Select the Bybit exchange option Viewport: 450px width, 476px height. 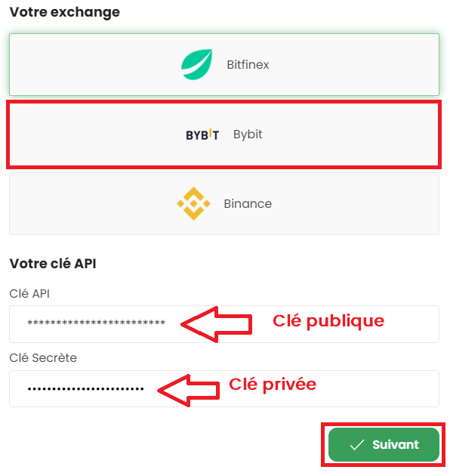224,134
